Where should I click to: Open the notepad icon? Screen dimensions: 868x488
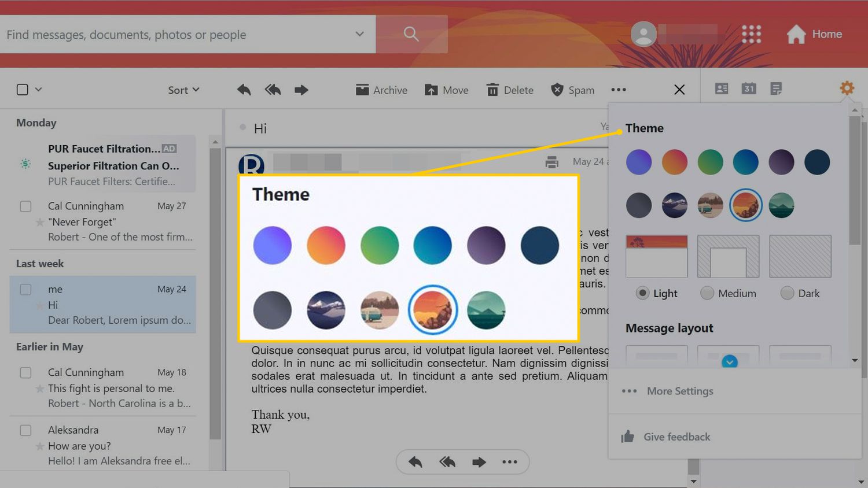click(x=776, y=88)
